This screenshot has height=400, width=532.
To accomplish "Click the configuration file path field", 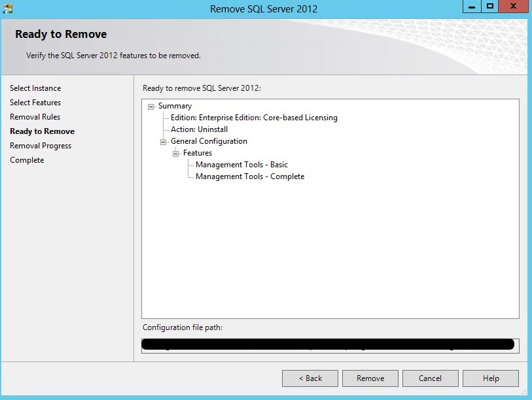I will [x=330, y=345].
